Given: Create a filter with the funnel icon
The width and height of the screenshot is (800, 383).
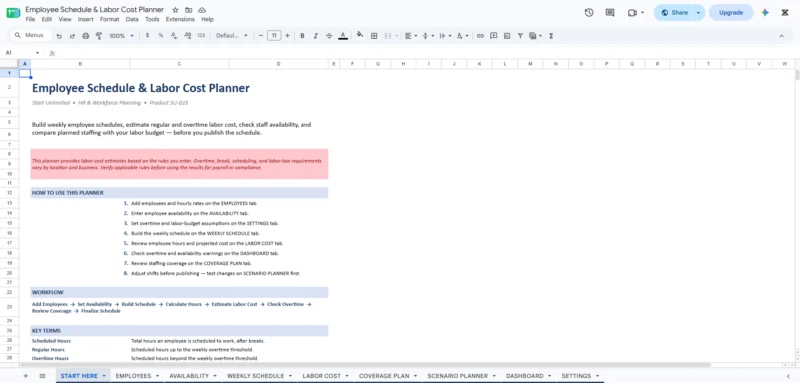Looking at the screenshot, I should (x=520, y=36).
